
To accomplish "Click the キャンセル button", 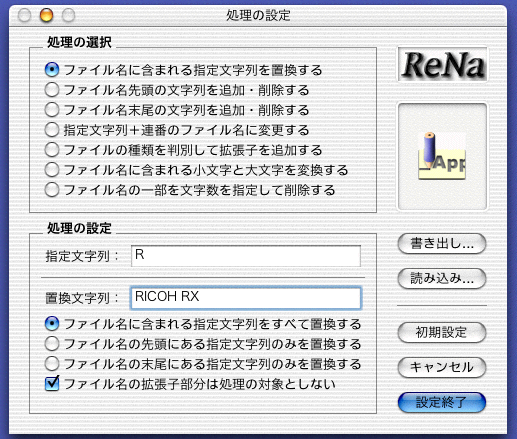I will pos(442,367).
